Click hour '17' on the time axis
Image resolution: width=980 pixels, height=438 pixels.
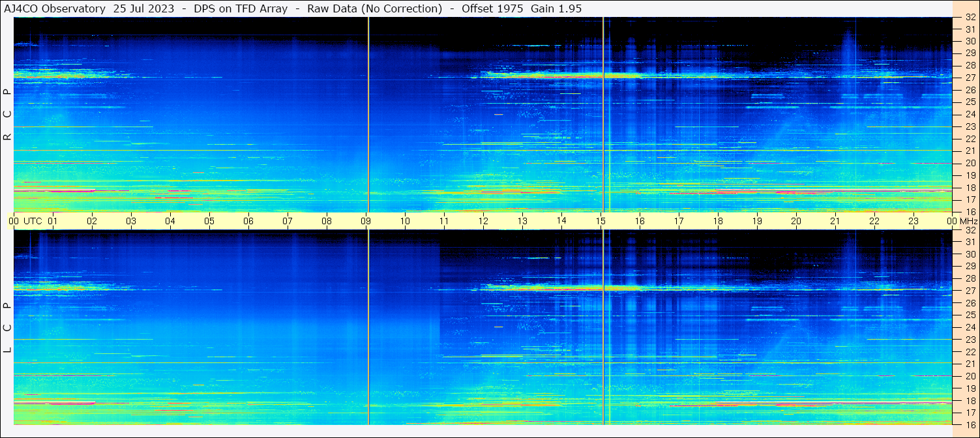[679, 221]
